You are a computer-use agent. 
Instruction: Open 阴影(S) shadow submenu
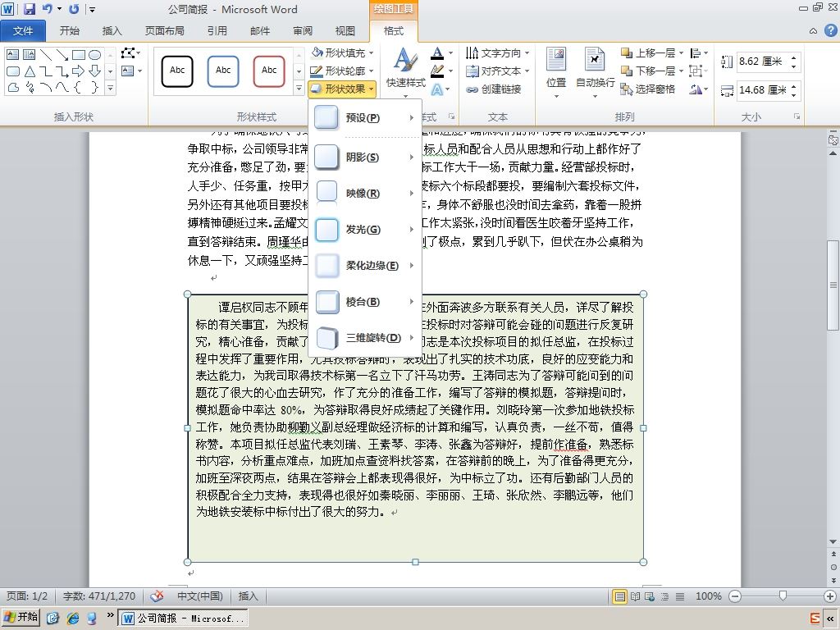click(x=365, y=157)
